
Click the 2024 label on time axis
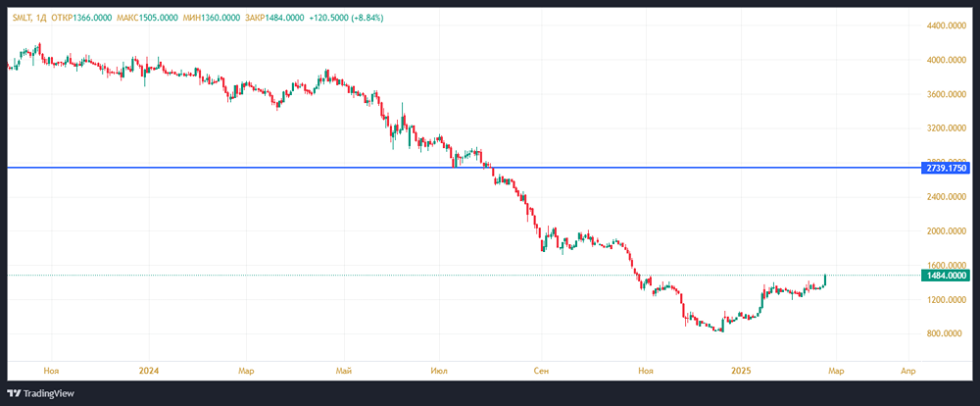(x=149, y=372)
